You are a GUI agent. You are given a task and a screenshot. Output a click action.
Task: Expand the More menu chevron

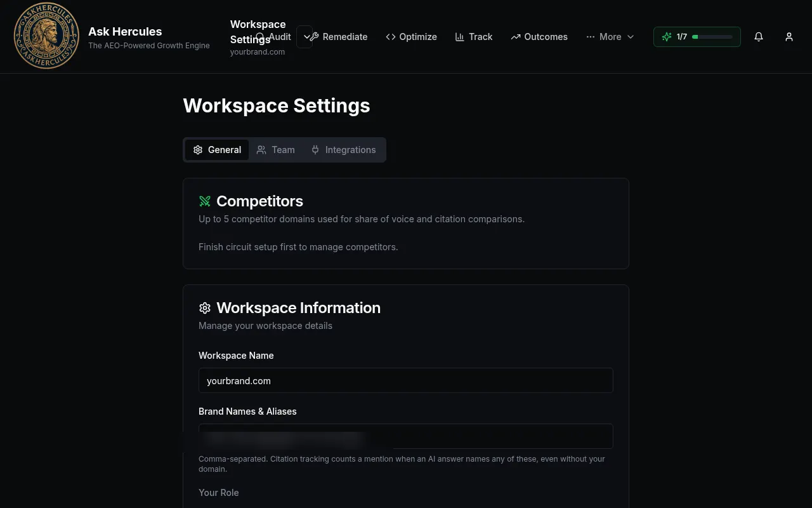point(631,37)
